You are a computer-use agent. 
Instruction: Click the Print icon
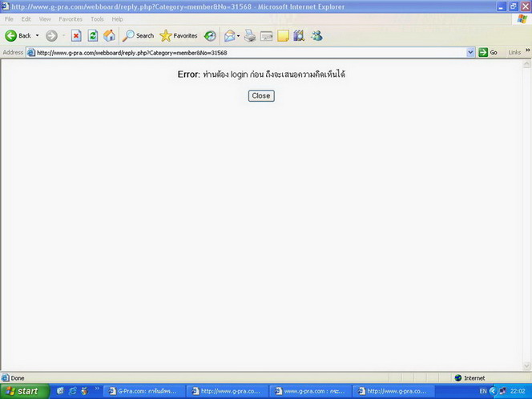pyautogui.click(x=250, y=35)
